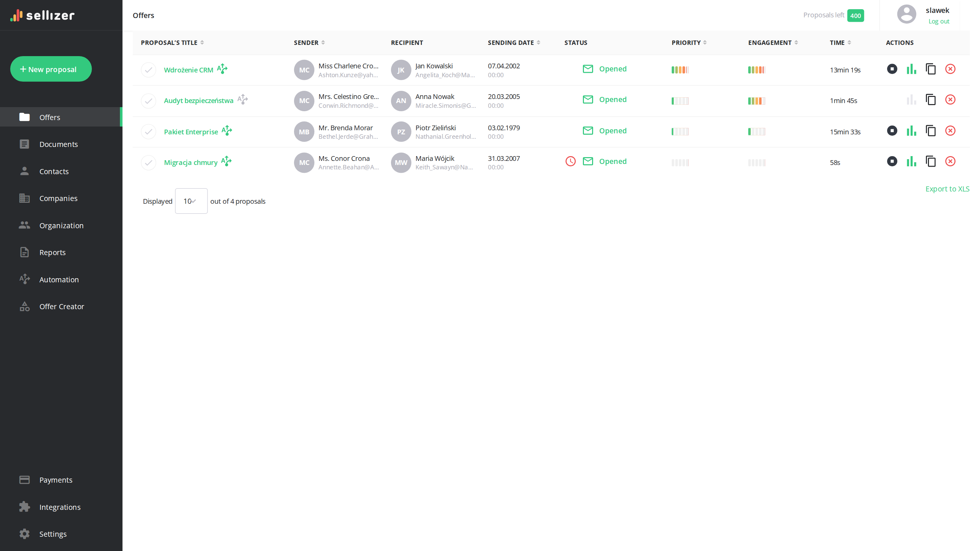Navigate to Companies

click(x=61, y=199)
